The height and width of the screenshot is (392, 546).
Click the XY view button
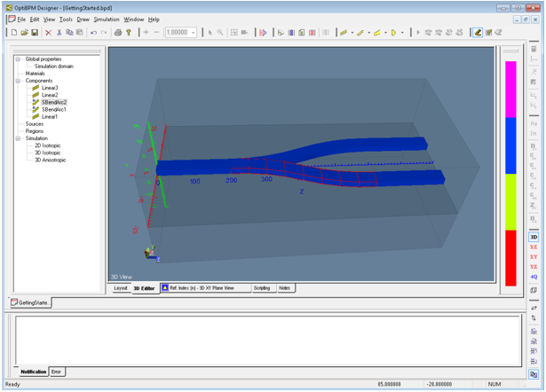[x=534, y=257]
